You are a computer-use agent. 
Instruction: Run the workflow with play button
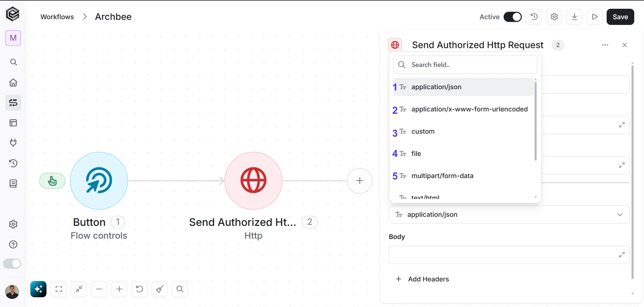(x=595, y=17)
